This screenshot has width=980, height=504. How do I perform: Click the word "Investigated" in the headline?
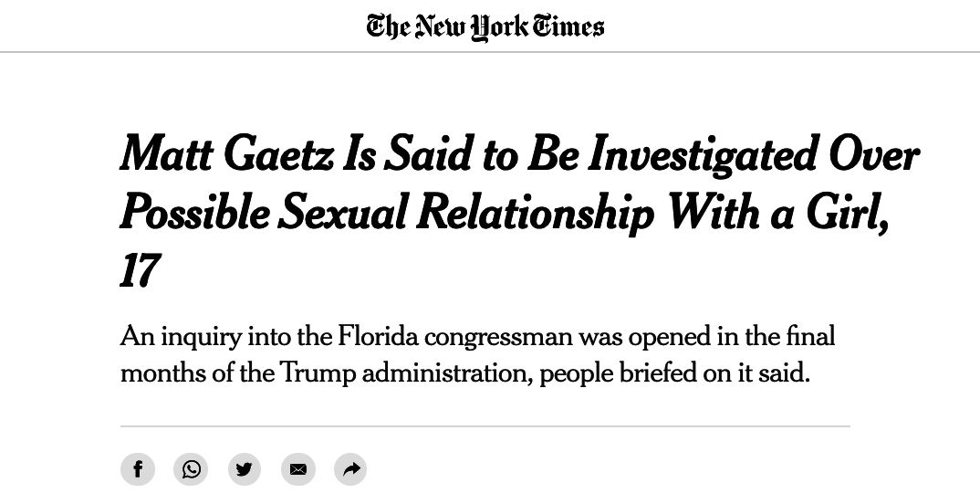pyautogui.click(x=702, y=154)
